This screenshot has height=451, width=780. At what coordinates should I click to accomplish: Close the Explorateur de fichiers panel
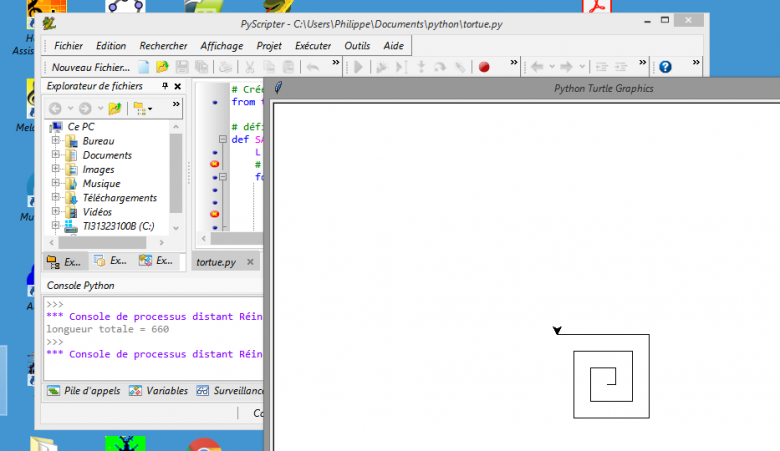tap(178, 86)
